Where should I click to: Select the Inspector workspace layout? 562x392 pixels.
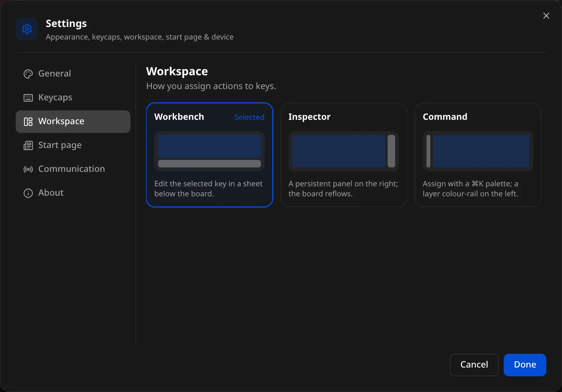tap(344, 155)
